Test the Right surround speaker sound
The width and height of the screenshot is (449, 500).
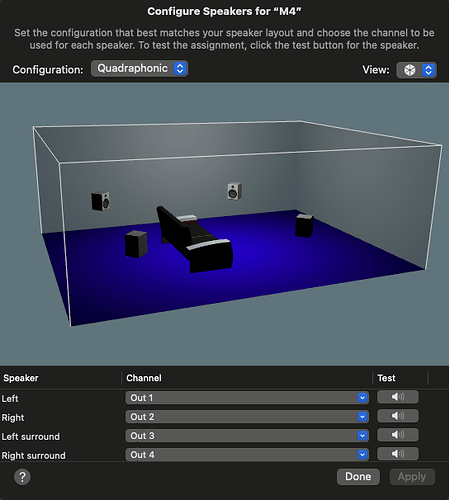tap(398, 454)
